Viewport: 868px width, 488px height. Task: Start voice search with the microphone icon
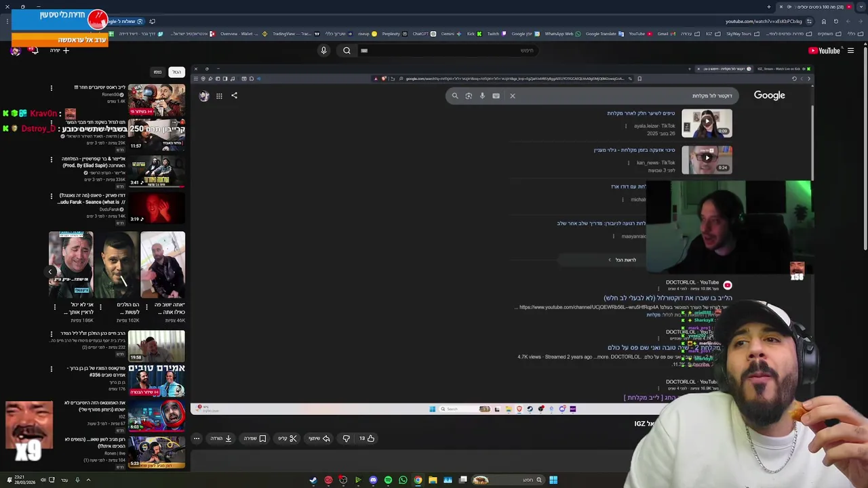click(x=323, y=50)
